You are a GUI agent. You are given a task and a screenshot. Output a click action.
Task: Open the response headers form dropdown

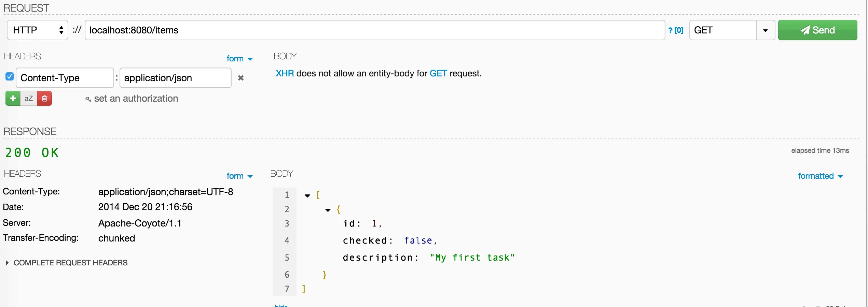[239, 176]
